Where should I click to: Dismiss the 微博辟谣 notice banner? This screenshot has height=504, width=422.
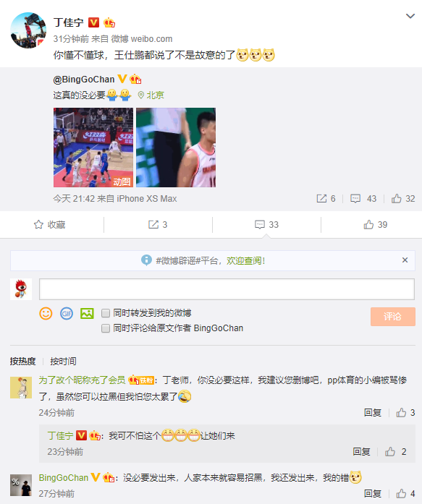(x=405, y=260)
